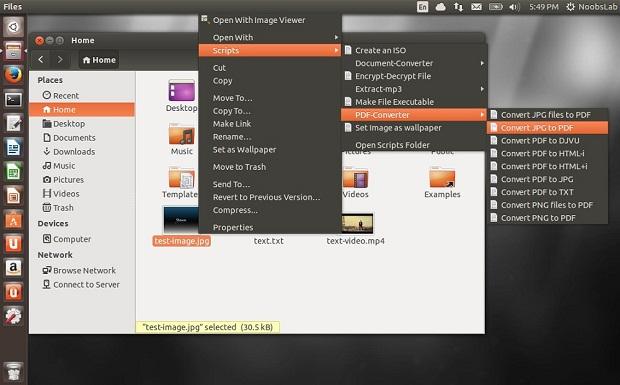
Task: Open the Terminal launcher icon
Action: tap(13, 99)
